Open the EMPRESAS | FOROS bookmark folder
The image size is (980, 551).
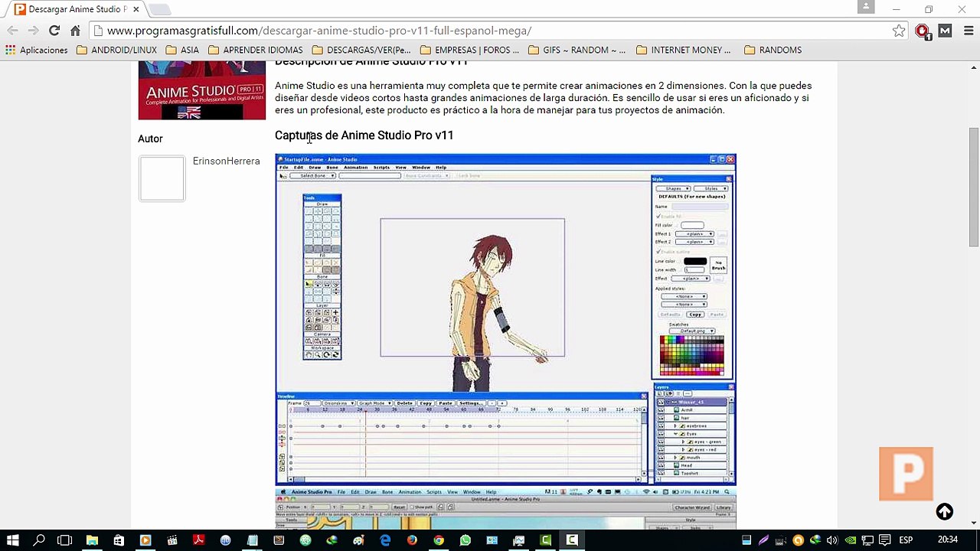(469, 50)
